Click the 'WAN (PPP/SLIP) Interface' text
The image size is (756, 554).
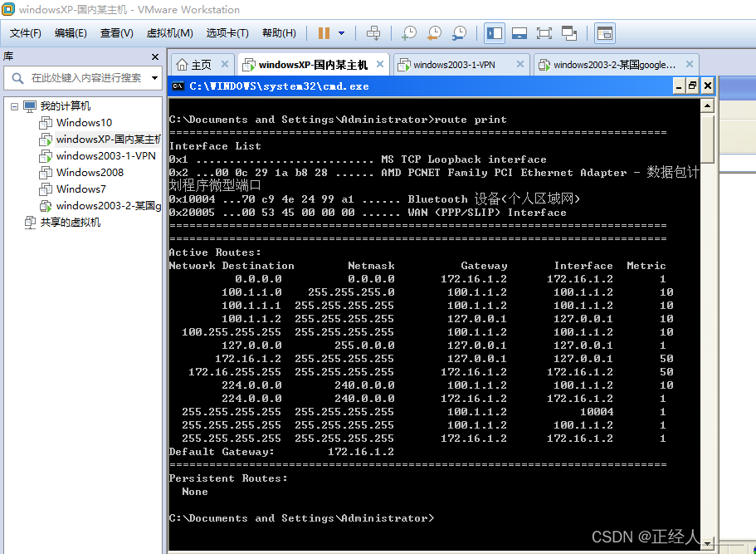pos(487,213)
